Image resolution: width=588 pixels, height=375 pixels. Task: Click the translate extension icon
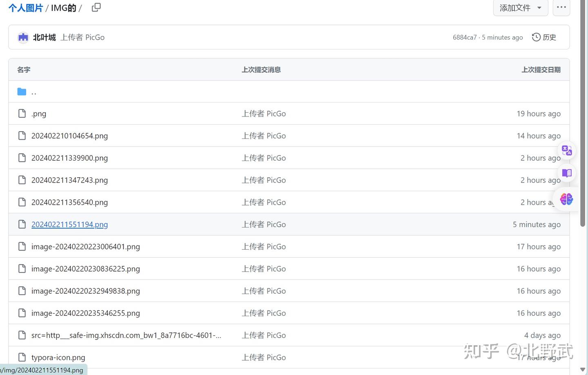pyautogui.click(x=567, y=151)
